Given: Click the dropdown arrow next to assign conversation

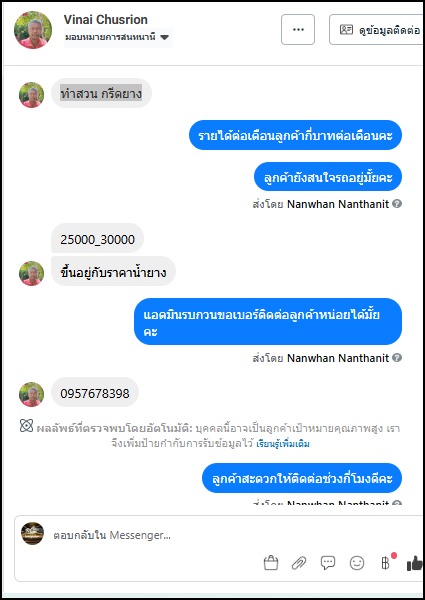Looking at the screenshot, I should coord(164,38).
